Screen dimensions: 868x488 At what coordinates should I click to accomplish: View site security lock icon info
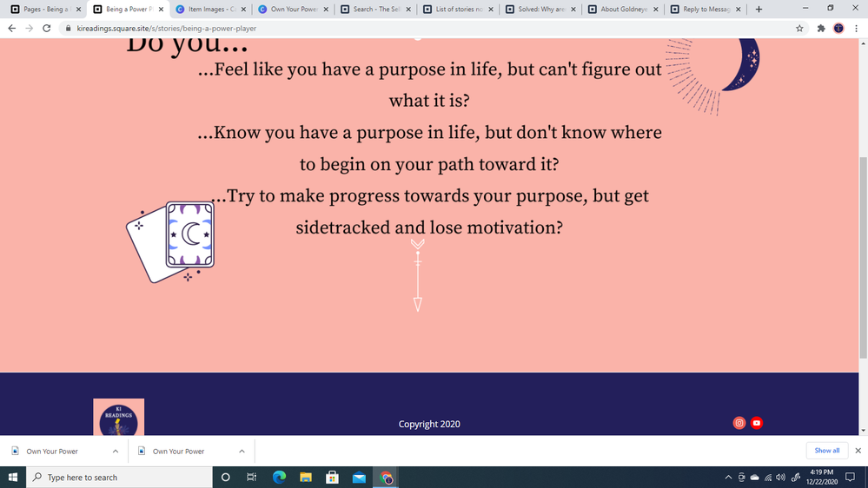tap(68, 28)
